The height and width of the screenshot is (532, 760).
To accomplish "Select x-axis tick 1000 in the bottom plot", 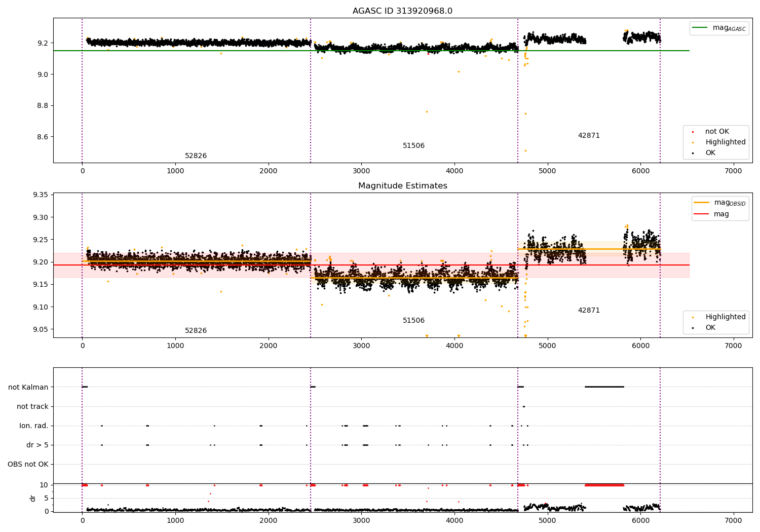I will 175,521.
